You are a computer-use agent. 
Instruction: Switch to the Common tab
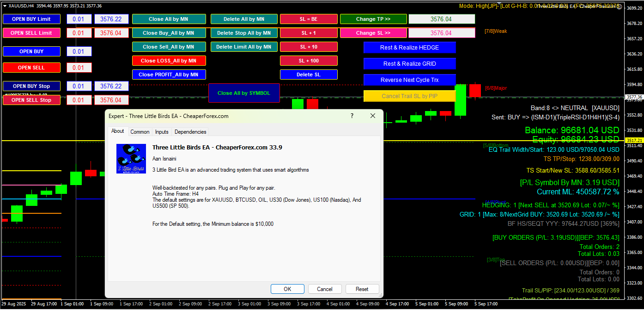click(140, 132)
